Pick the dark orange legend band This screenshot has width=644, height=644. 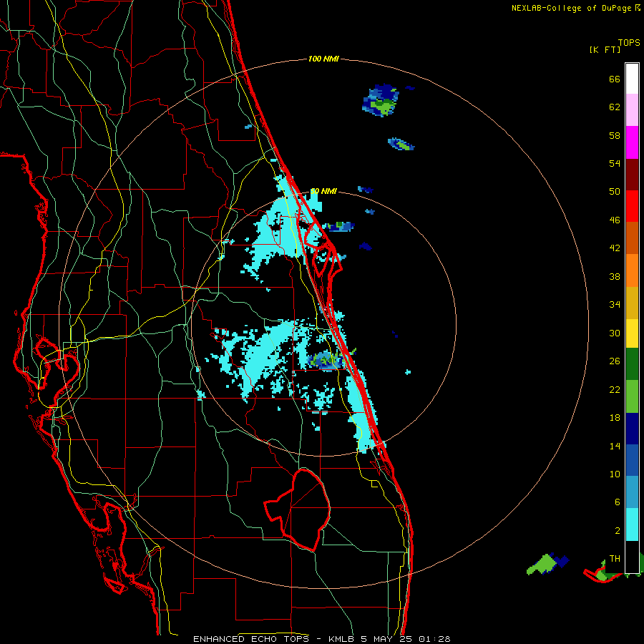tap(632, 238)
